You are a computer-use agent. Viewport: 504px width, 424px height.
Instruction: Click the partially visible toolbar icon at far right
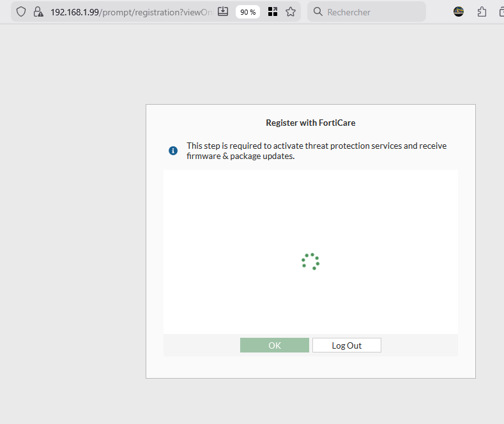coord(501,12)
